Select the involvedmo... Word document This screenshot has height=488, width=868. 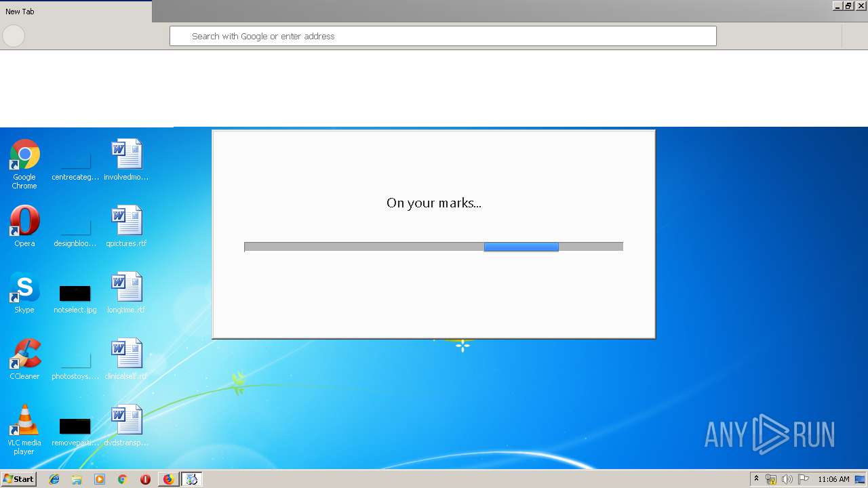[126, 160]
